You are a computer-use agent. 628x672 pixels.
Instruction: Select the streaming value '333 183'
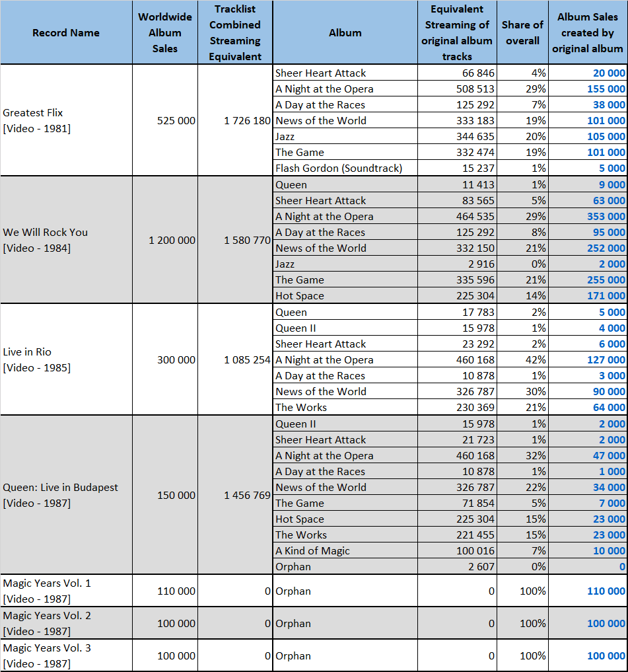pos(475,121)
